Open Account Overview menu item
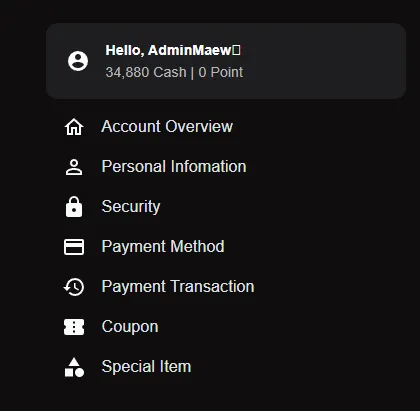420x411 pixels. click(167, 127)
